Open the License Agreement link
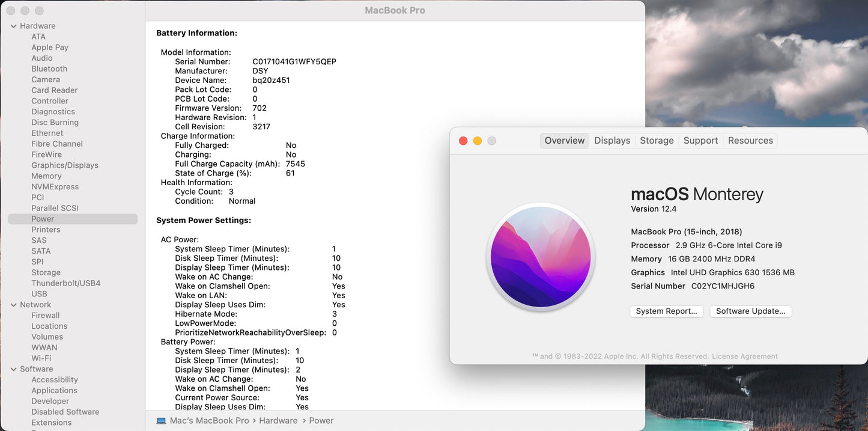868x431 pixels. coord(745,356)
